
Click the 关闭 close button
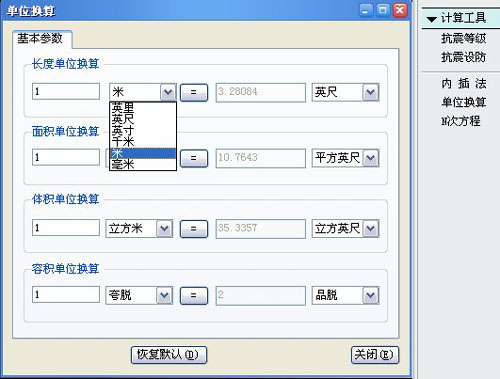tap(375, 354)
